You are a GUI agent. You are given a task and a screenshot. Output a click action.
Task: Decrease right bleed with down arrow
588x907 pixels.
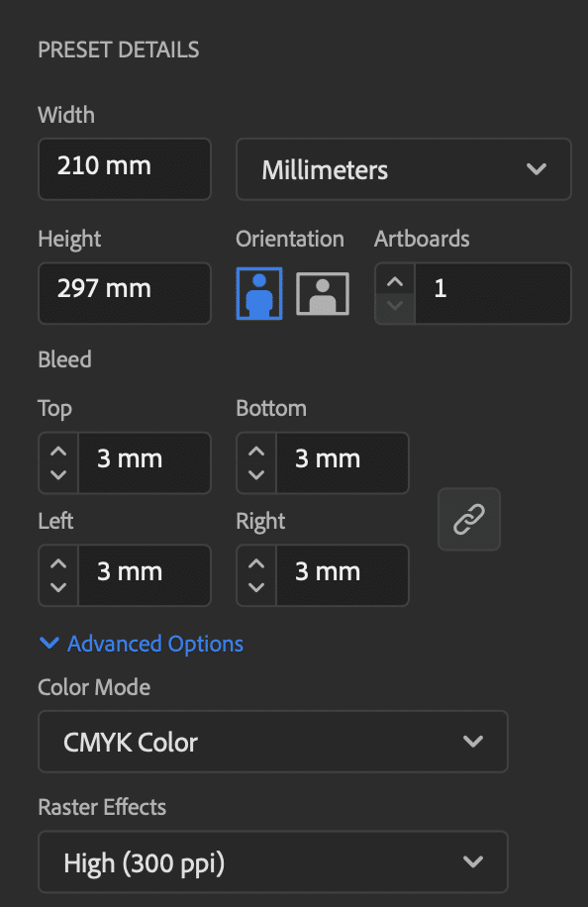[x=256, y=588]
